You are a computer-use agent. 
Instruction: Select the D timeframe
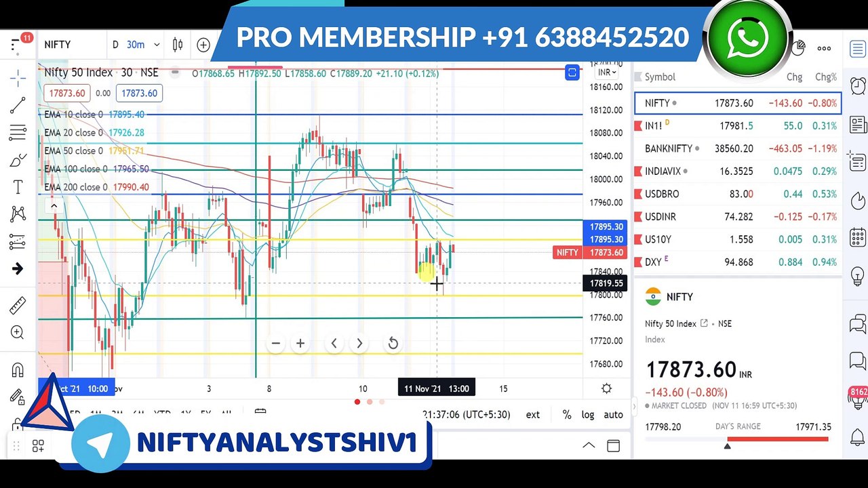115,45
